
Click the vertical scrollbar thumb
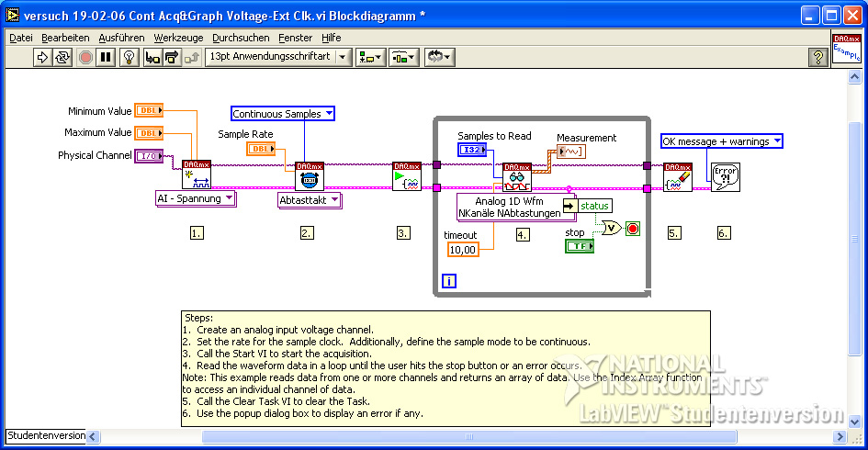coord(855,239)
